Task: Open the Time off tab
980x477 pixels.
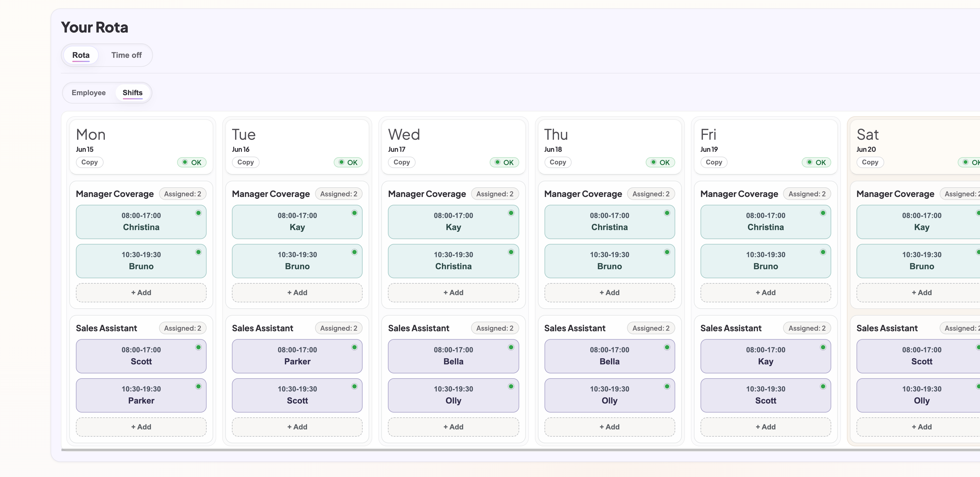Action: (x=126, y=55)
